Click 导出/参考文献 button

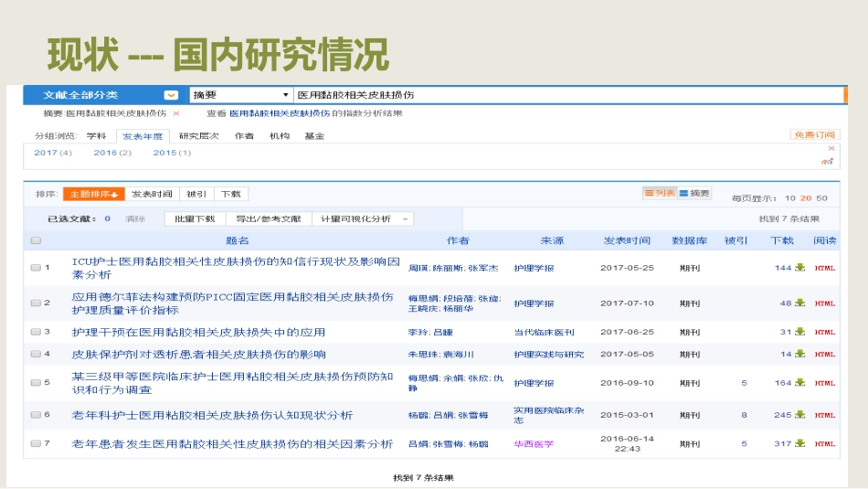click(269, 218)
